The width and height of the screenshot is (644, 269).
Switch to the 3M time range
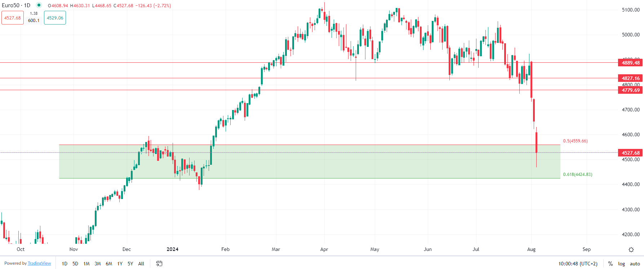coord(97,264)
